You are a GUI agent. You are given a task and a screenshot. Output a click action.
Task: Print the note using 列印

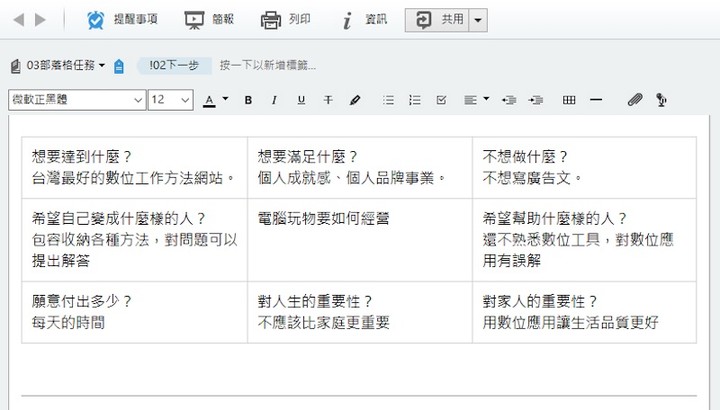pos(271,19)
